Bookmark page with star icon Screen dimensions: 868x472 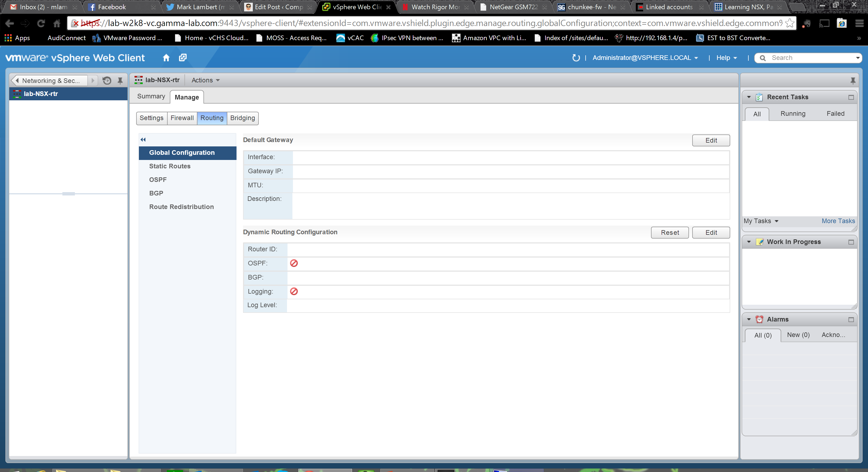coord(790,23)
